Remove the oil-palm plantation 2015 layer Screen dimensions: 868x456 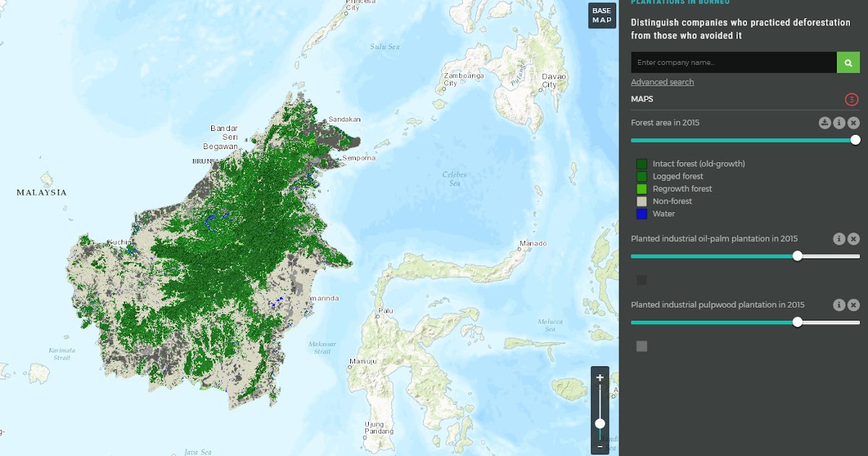(x=853, y=238)
